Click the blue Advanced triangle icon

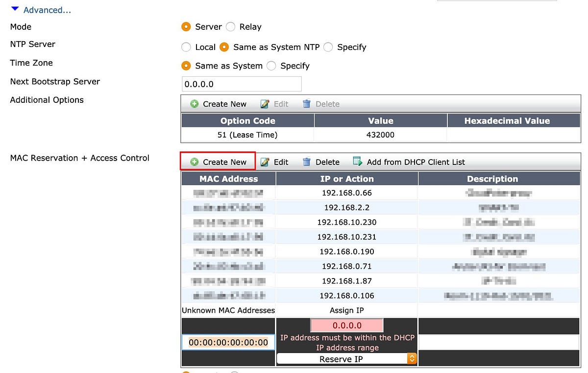[14, 8]
